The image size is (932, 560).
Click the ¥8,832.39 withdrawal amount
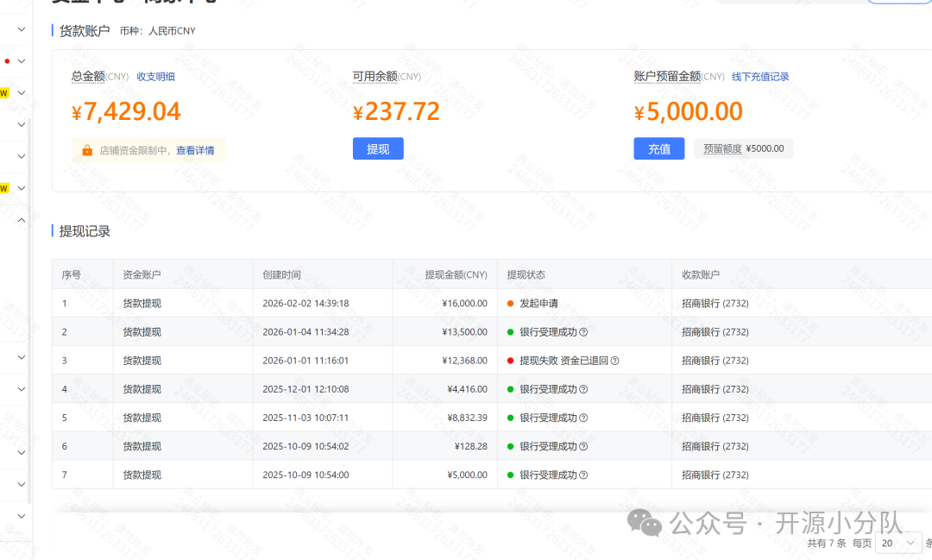[467, 418]
